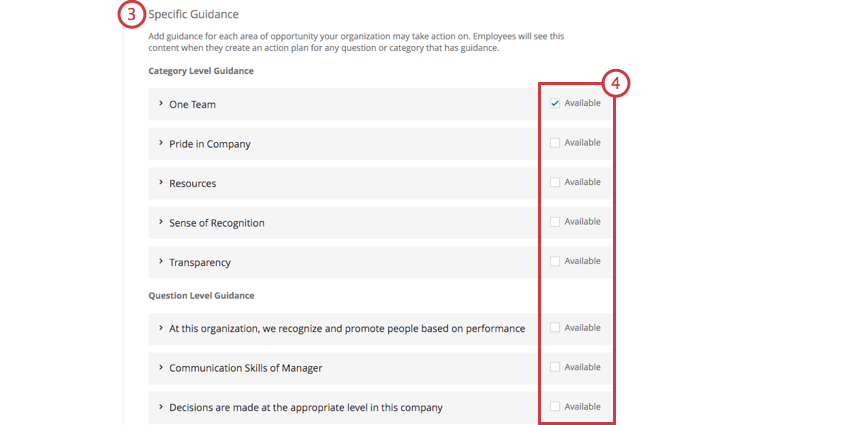Mark Transparency guidance as Available
This screenshot has width=850, height=425.
tap(555, 261)
